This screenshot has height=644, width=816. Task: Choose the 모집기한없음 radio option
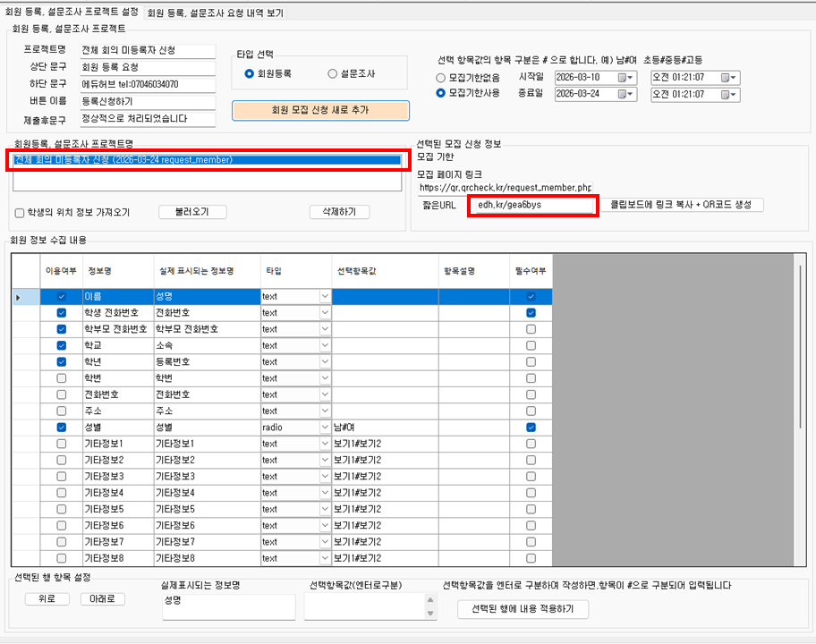point(441,78)
